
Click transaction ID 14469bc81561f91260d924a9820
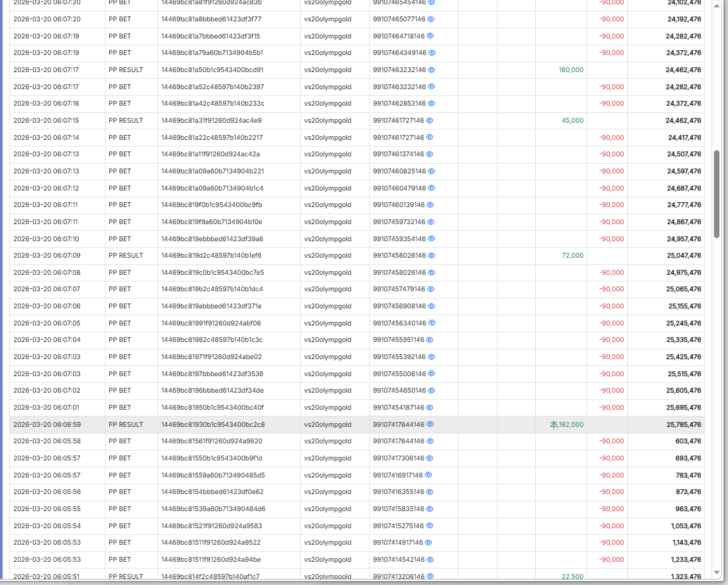click(x=212, y=441)
